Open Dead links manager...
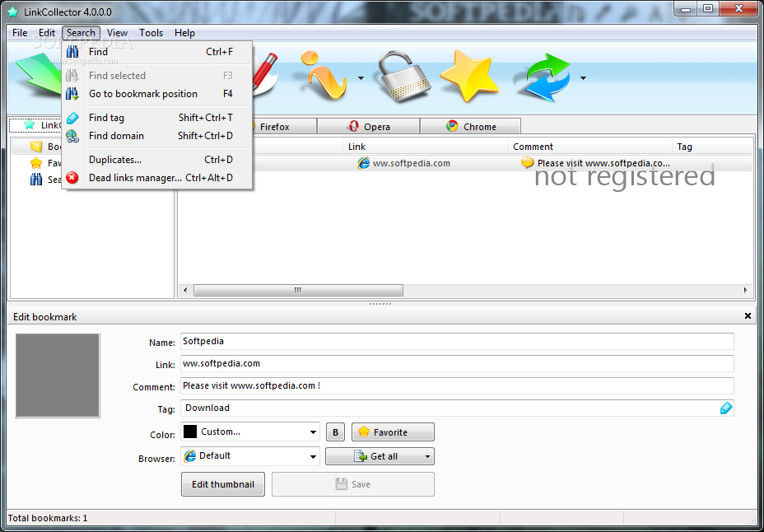The width and height of the screenshot is (764, 532). point(156,178)
